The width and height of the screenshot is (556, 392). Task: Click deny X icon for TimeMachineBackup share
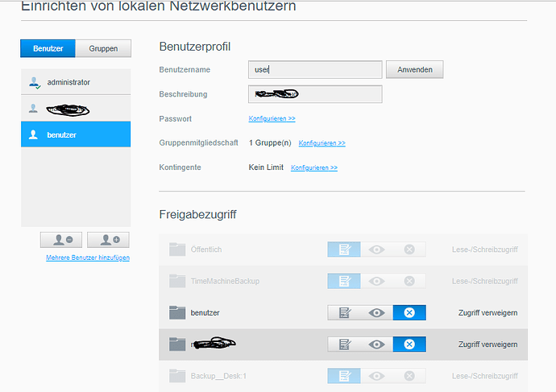pos(409,281)
